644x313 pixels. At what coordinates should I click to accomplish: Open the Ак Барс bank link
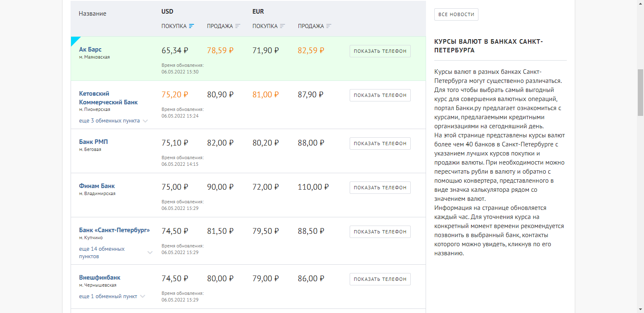tap(90, 49)
